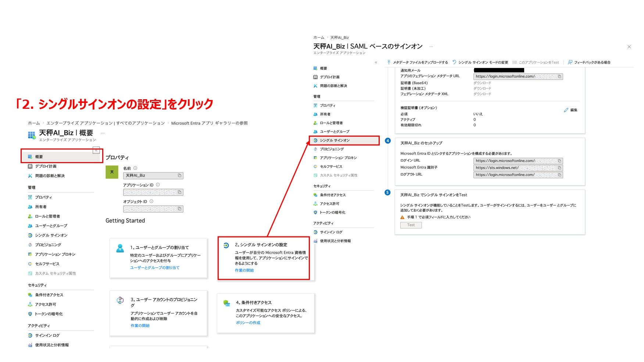The width and height of the screenshot is (644, 362).
Task: Copy the Microsoft Entra 識別子 value
Action: pyautogui.click(x=559, y=168)
